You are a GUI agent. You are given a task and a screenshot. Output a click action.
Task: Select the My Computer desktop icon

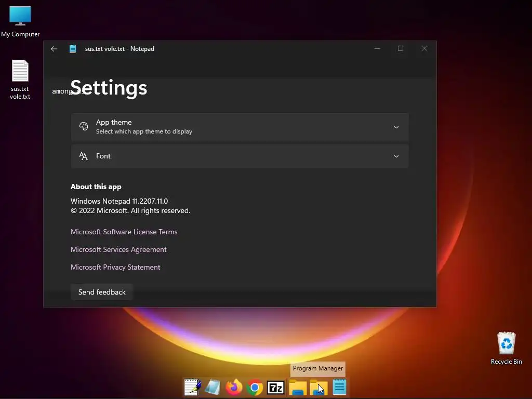[20, 22]
